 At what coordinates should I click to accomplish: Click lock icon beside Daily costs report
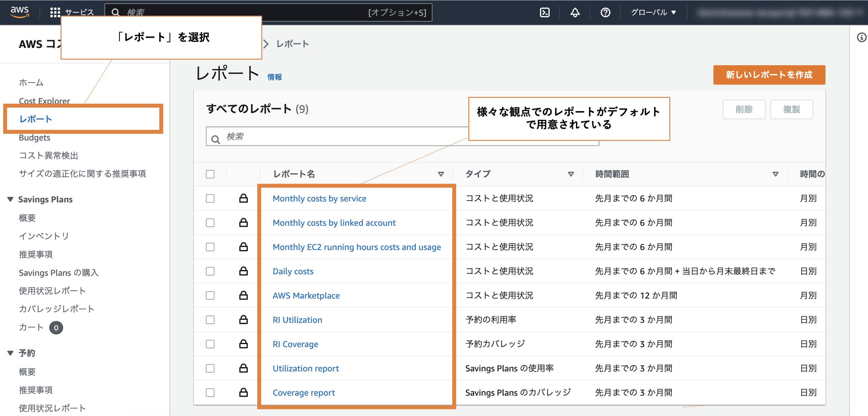coord(243,271)
